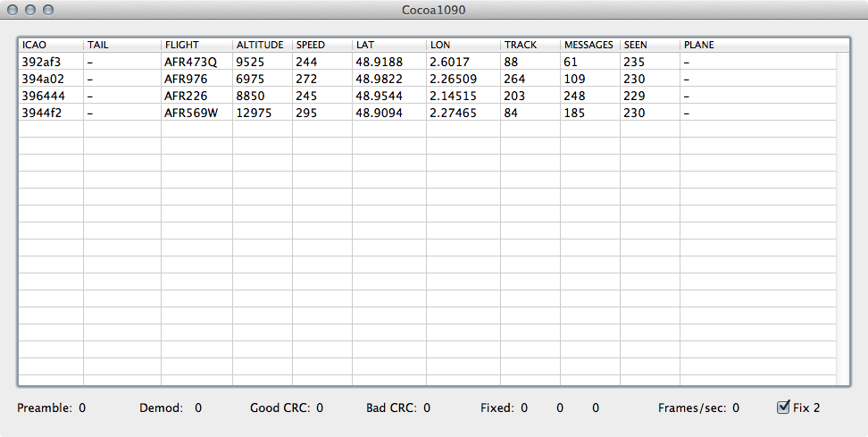Sort by ICAO column header
This screenshot has width=868, height=437.
point(51,45)
